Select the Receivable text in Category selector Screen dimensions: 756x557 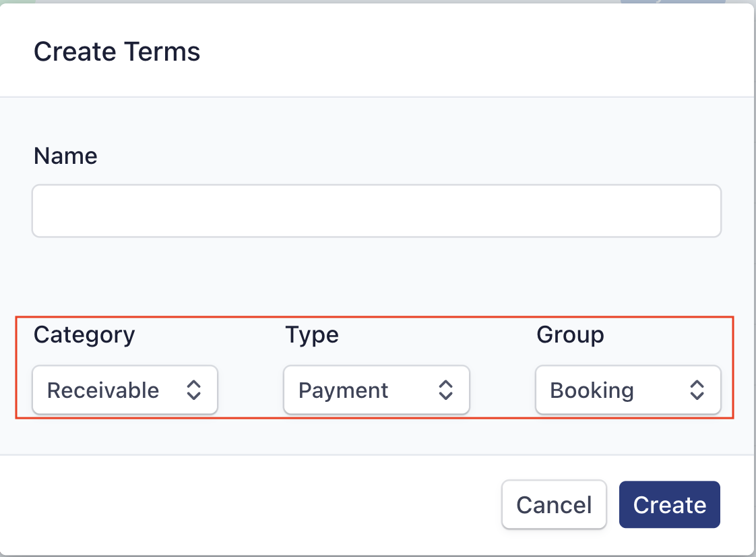point(103,390)
